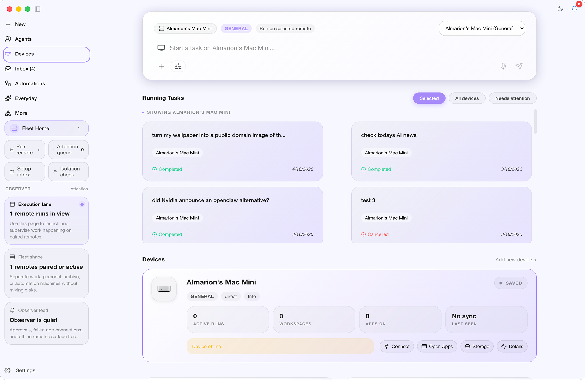Open the Nvidia openclaw alternative task
Image resolution: width=588 pixels, height=380 pixels.
pyautogui.click(x=232, y=215)
